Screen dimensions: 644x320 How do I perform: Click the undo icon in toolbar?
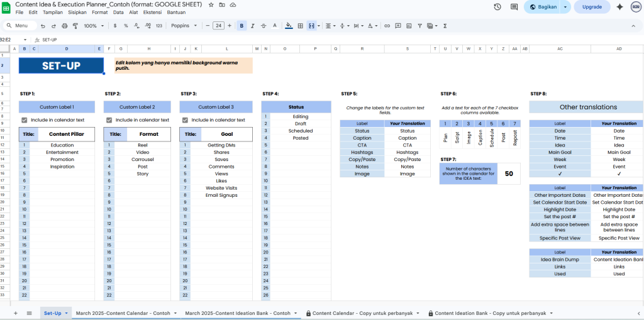[43, 26]
